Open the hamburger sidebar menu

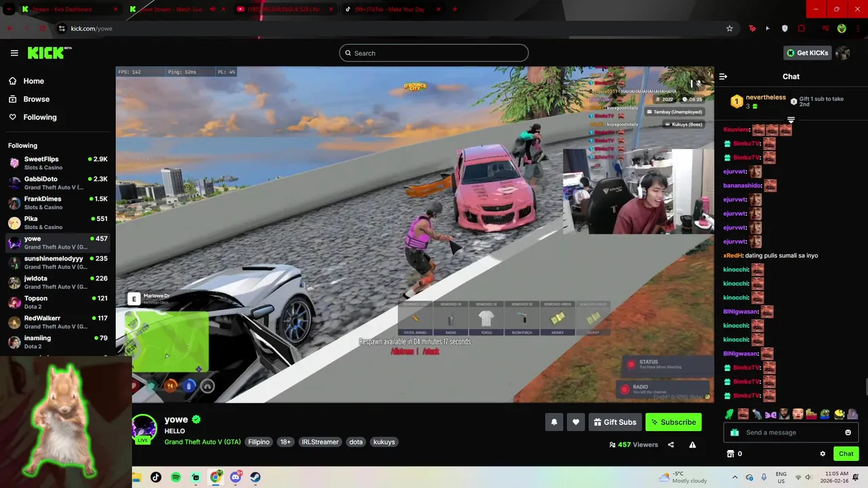tap(14, 53)
